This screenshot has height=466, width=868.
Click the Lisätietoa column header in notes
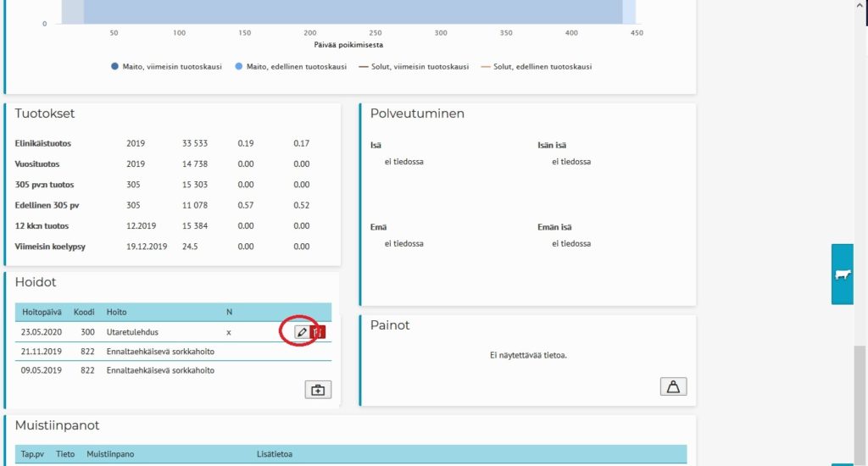click(275, 454)
